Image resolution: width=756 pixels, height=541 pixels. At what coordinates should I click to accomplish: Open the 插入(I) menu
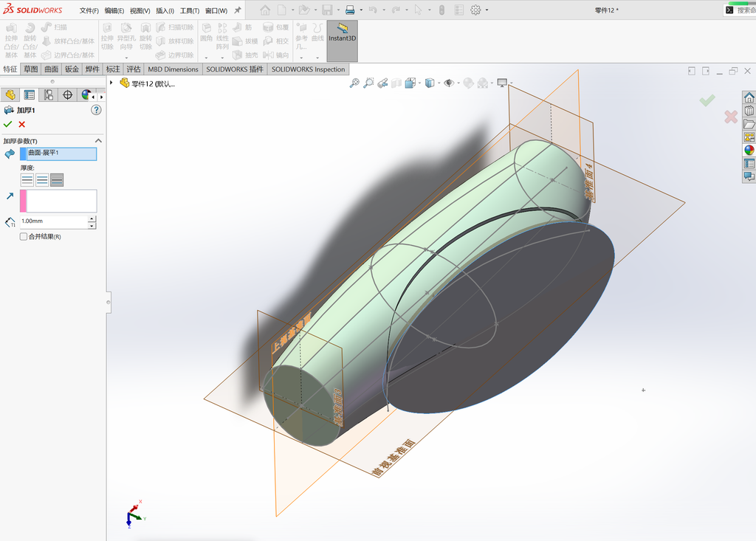coord(165,10)
